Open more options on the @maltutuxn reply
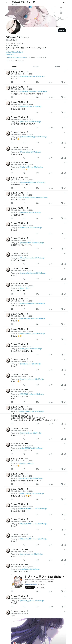 pyautogui.click(x=65, y=117)
